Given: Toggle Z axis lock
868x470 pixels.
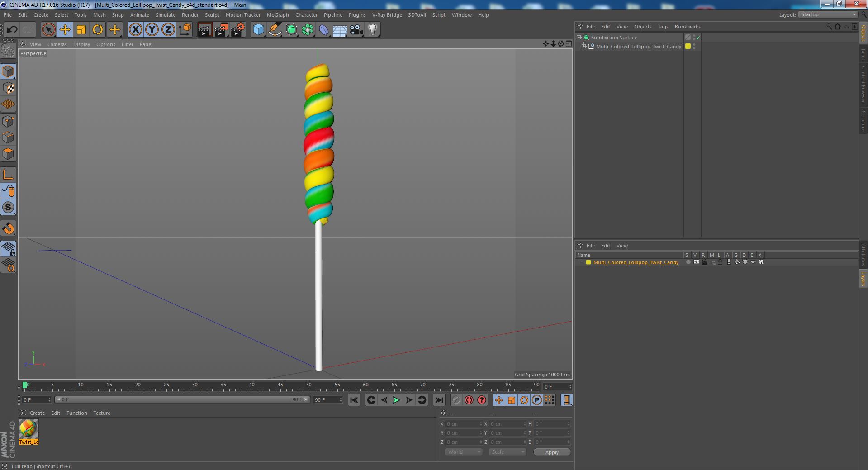Looking at the screenshot, I should pos(168,30).
